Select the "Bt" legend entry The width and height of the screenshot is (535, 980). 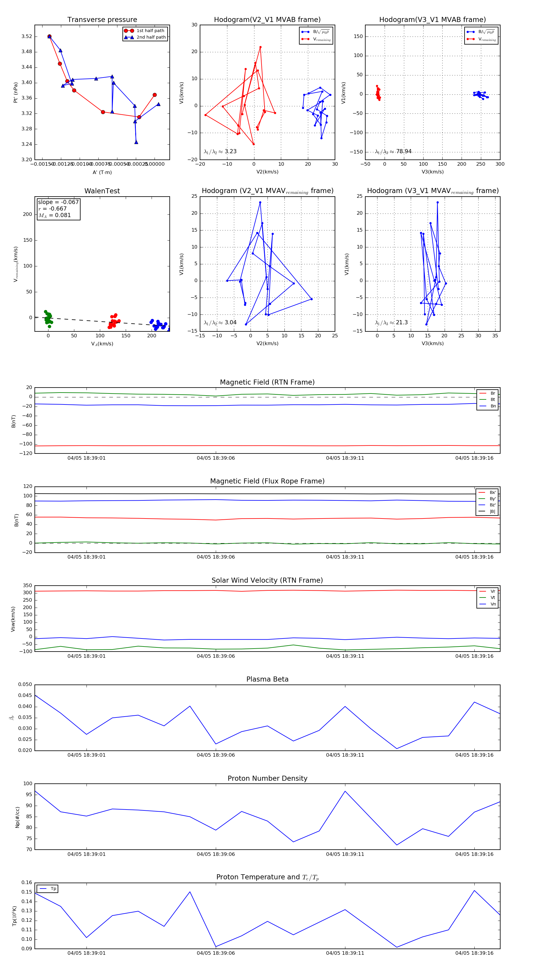(487, 400)
